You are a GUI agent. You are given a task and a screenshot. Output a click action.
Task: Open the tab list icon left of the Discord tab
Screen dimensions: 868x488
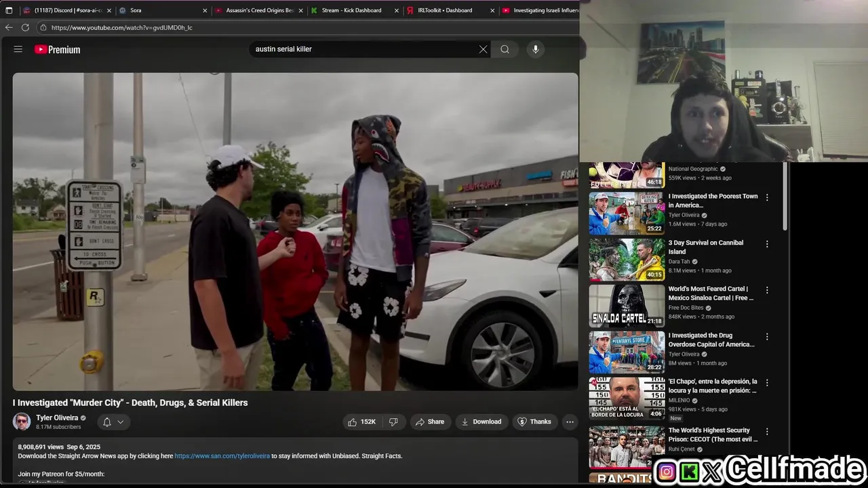coord(9,10)
